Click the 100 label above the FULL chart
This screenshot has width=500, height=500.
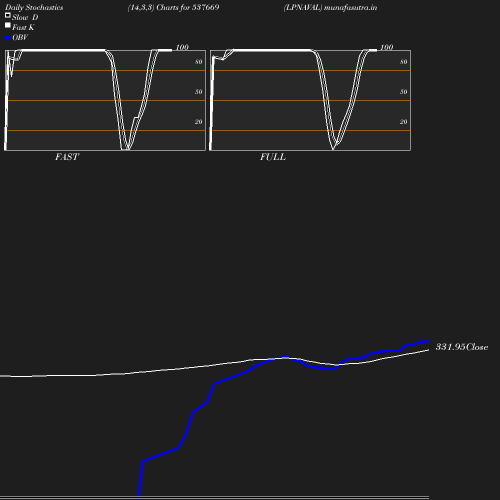387,47
